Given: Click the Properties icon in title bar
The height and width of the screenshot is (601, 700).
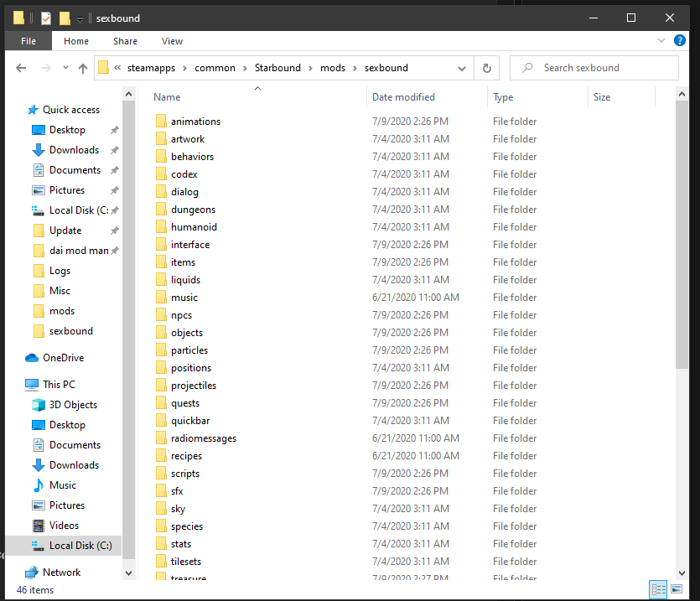Looking at the screenshot, I should pyautogui.click(x=46, y=18).
